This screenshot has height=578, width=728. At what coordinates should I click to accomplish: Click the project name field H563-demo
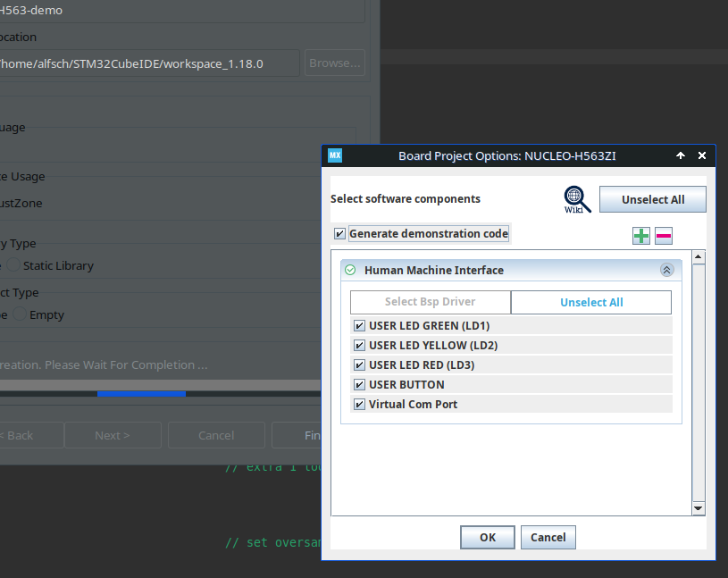(181, 10)
